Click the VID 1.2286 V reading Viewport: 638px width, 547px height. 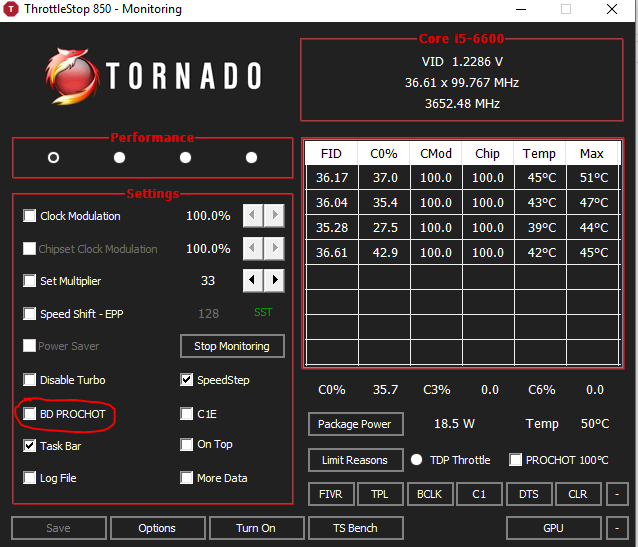pos(462,61)
